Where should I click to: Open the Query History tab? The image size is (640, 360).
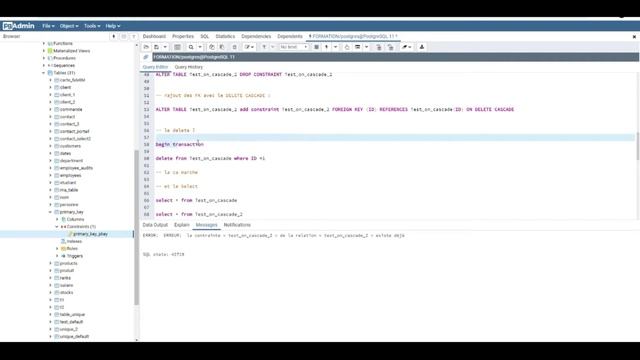point(189,67)
